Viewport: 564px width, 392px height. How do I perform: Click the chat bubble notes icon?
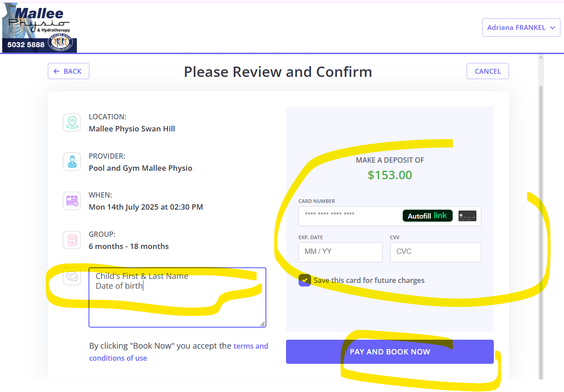click(x=72, y=276)
